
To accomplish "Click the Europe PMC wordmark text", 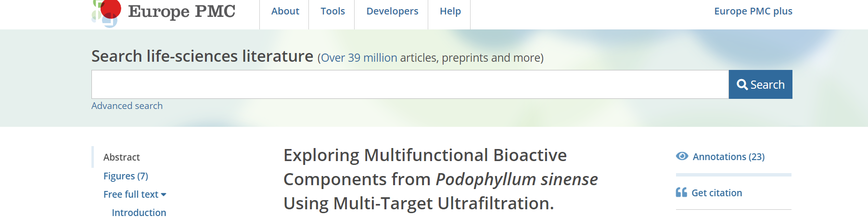I will (x=181, y=11).
